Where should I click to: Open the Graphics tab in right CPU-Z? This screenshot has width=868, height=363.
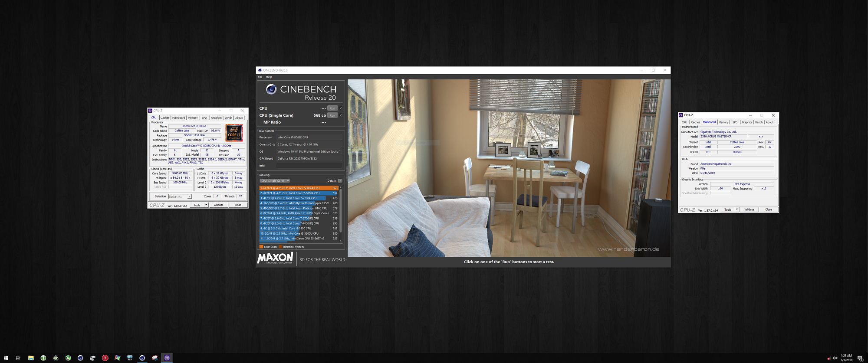[x=747, y=122]
